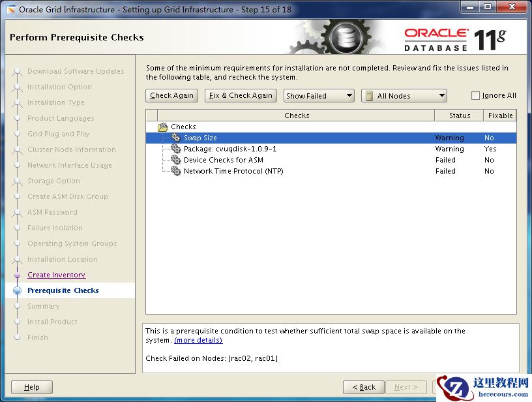Select the Package: cvuqdisk-1.0.9-1 row
532x402 pixels.
[x=331, y=149]
